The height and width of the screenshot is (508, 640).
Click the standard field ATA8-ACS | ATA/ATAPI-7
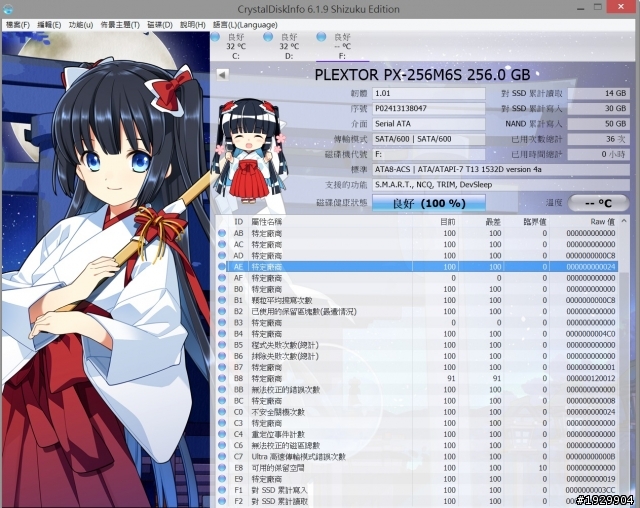(501, 169)
